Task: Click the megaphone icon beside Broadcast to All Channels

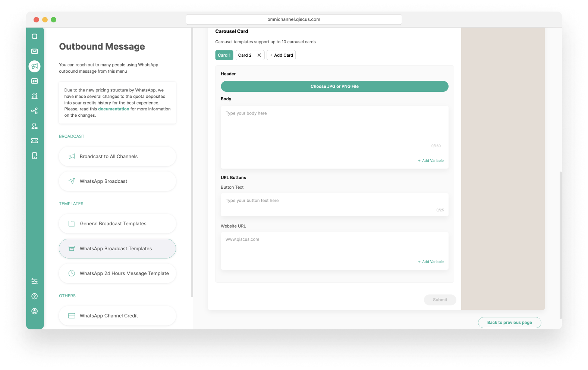Action: pos(72,157)
